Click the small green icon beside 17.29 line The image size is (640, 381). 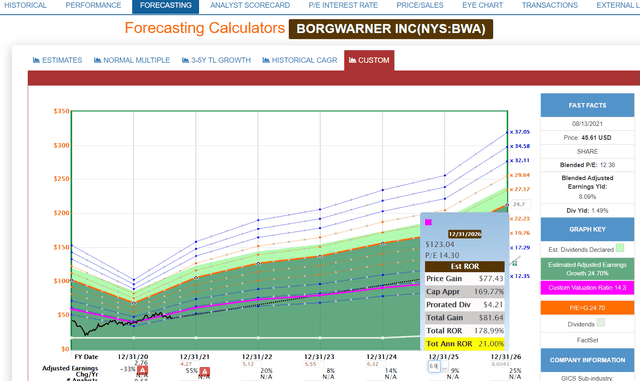pyautogui.click(x=514, y=263)
